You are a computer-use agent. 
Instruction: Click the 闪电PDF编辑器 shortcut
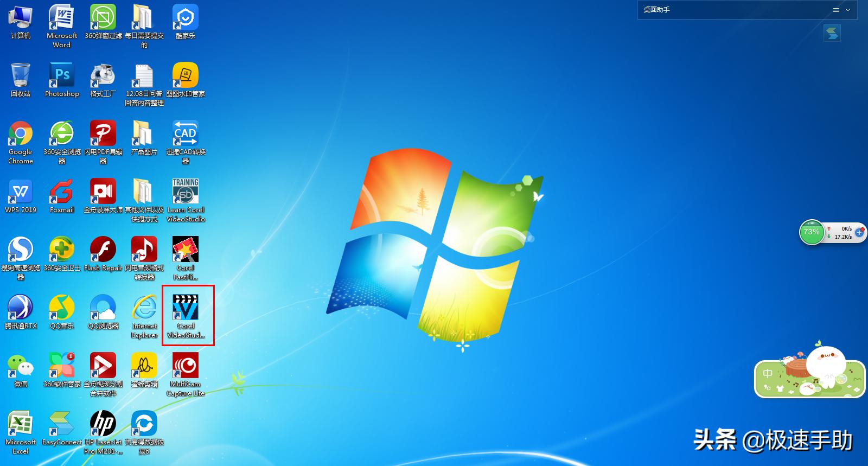point(103,143)
